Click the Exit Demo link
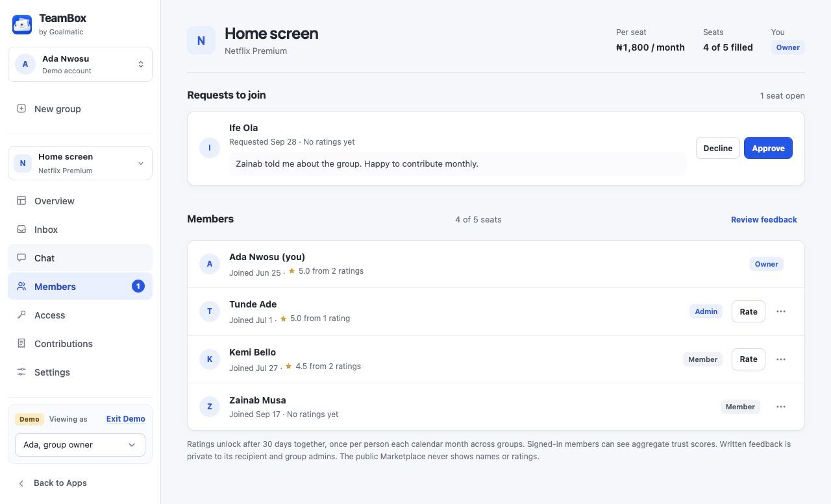This screenshot has width=831, height=504. point(126,419)
